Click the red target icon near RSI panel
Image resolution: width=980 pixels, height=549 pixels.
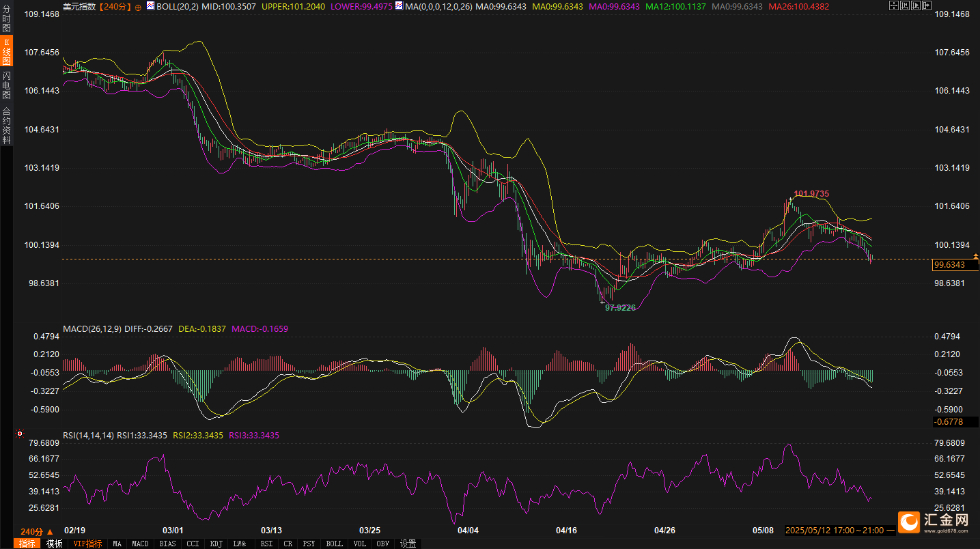point(20,434)
